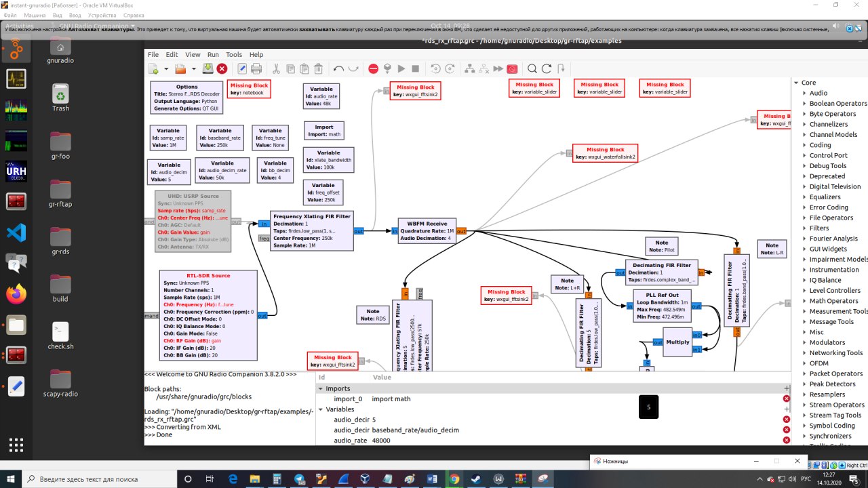This screenshot has height=488, width=868.
Task: Show Applications grid in the Ubuntu dock
Action: click(16, 445)
